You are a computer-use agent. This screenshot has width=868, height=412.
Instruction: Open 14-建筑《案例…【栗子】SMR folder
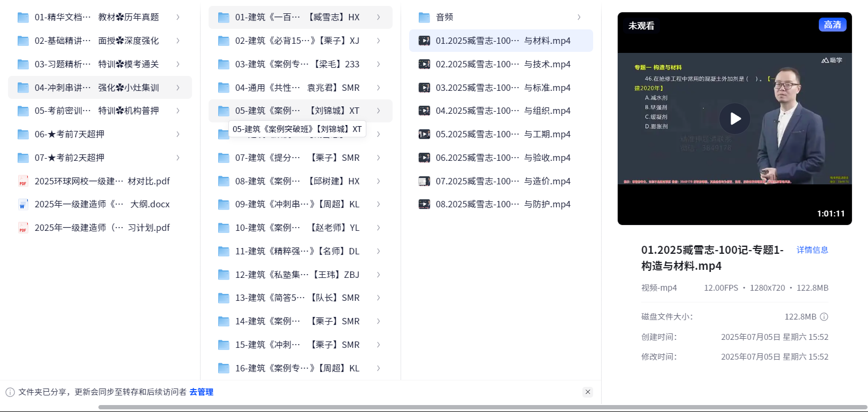(x=301, y=321)
